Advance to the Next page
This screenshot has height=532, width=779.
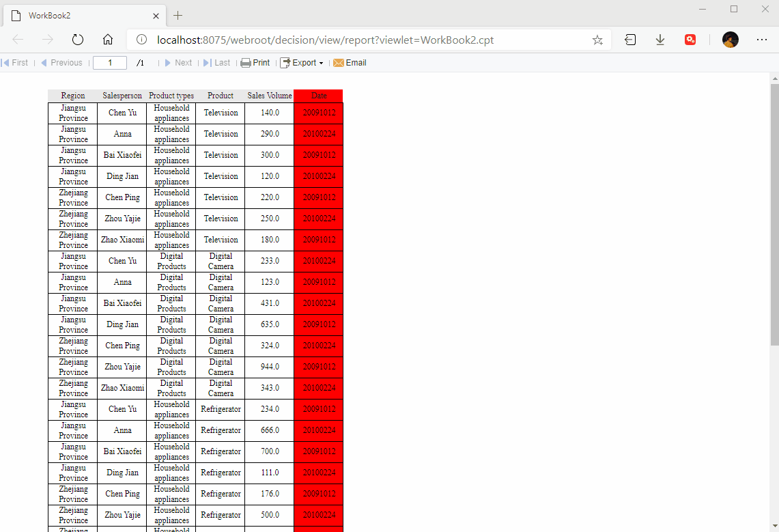click(x=179, y=62)
